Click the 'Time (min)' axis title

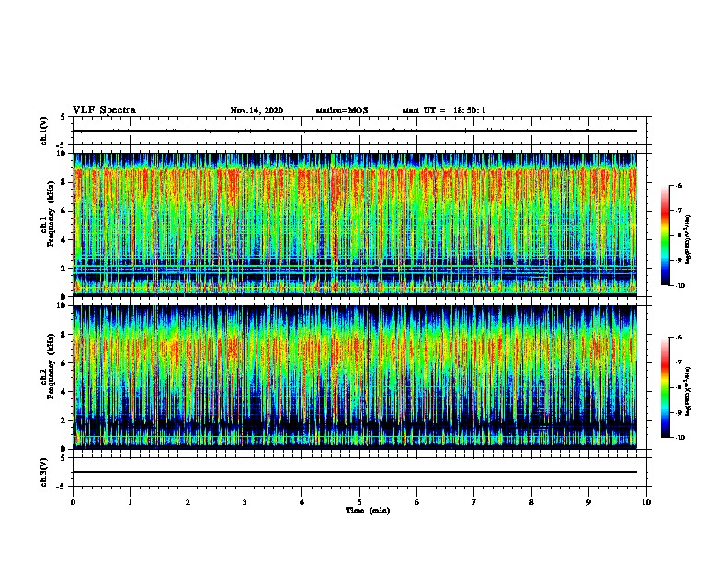tap(368, 511)
